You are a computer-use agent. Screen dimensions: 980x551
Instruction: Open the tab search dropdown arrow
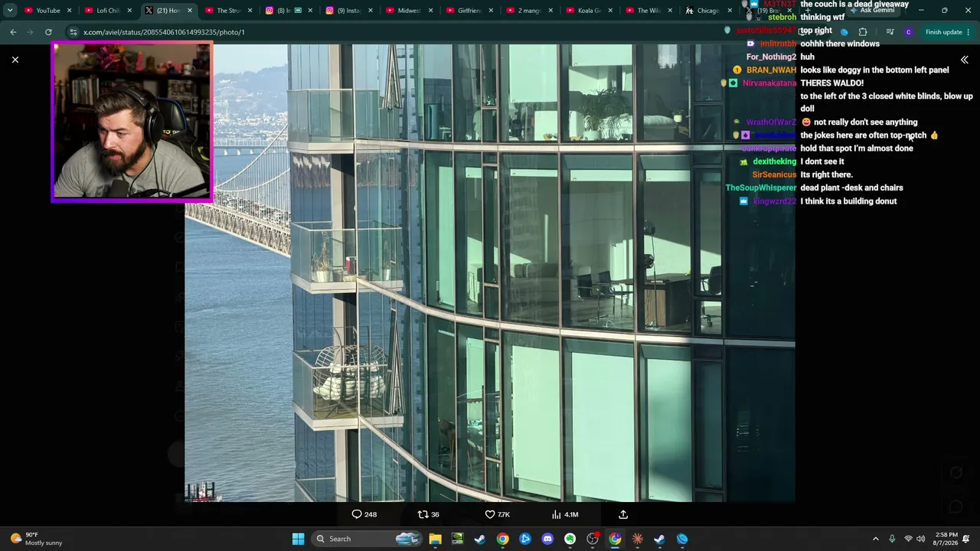tap(10, 11)
